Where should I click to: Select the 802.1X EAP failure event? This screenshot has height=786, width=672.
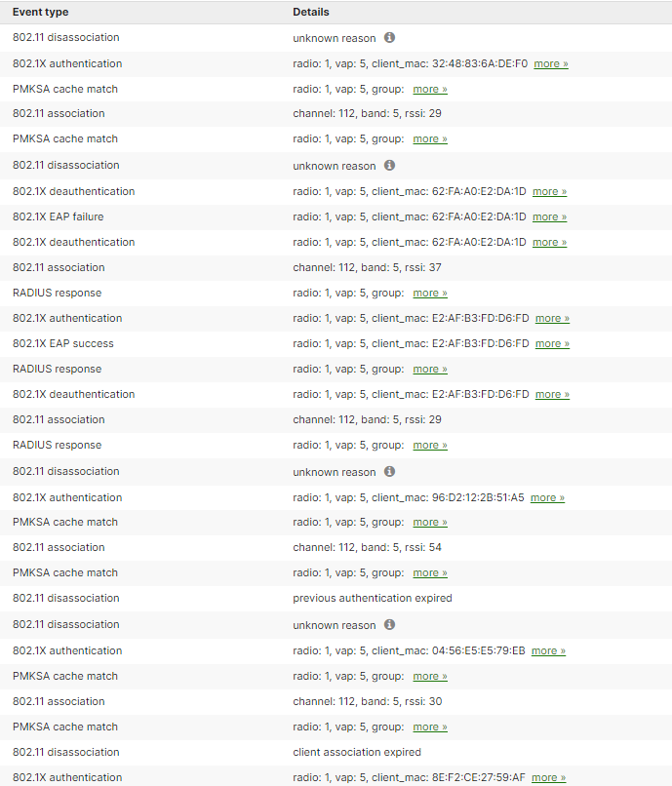coord(58,216)
